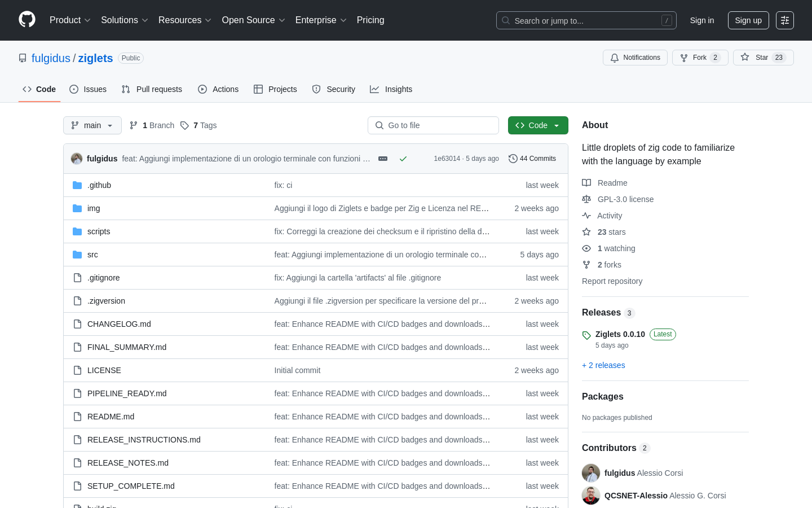
Task: View the green check build status
Action: [403, 159]
